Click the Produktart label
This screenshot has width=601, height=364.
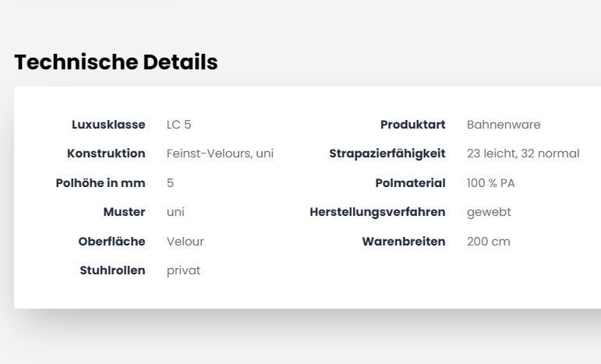pos(412,125)
